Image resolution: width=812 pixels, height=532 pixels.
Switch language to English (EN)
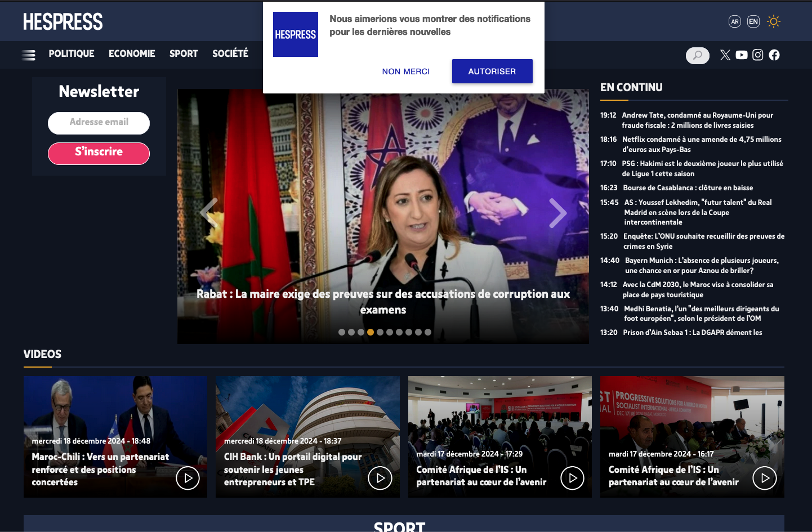[x=753, y=21]
